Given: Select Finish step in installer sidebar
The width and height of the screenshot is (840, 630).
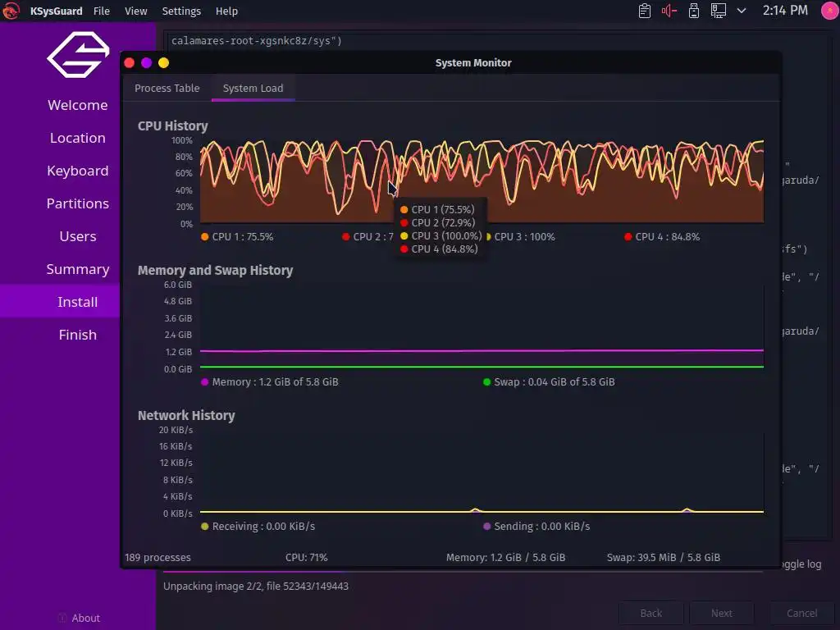Looking at the screenshot, I should (78, 335).
